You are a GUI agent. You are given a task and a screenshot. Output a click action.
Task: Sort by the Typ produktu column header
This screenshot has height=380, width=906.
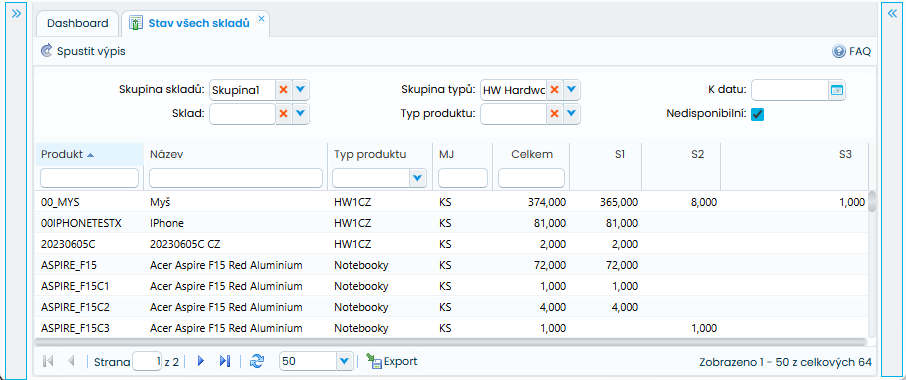380,154
